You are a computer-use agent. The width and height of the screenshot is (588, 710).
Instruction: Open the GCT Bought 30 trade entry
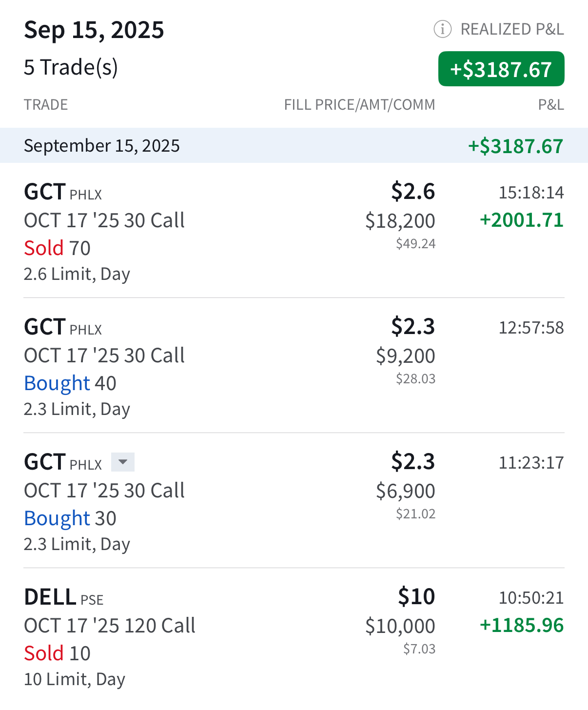294,501
